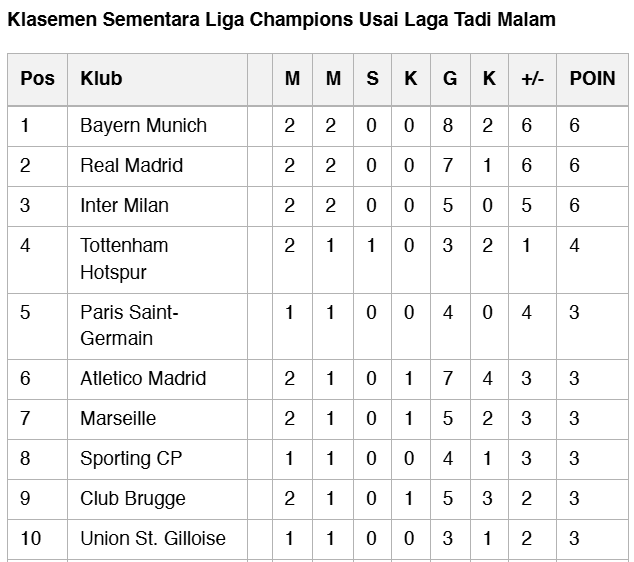634x562 pixels.
Task: Select the Klub column header
Action: (101, 79)
